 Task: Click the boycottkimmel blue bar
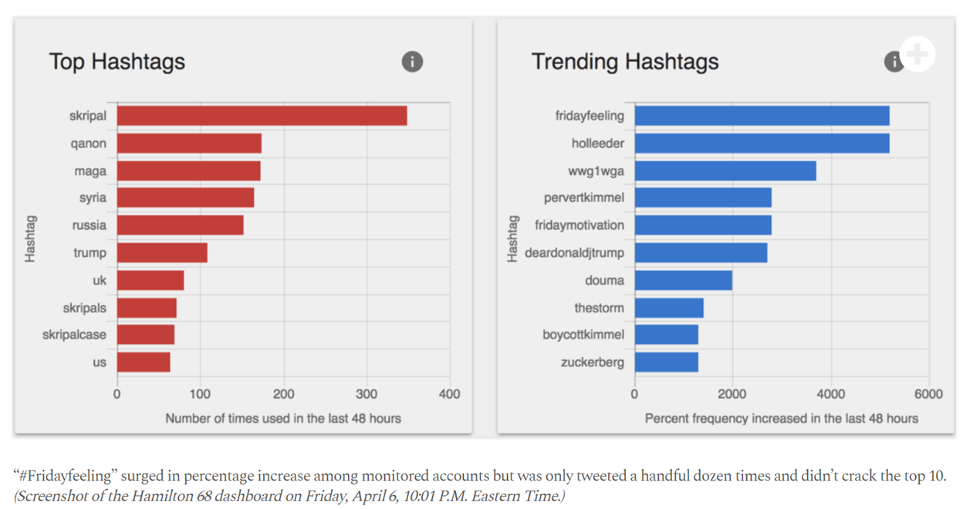(666, 335)
